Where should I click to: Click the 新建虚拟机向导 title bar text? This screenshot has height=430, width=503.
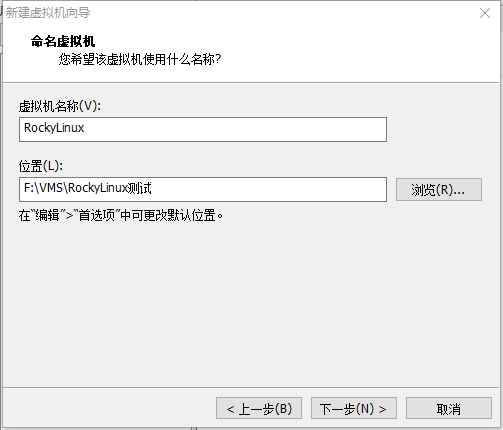pos(48,13)
